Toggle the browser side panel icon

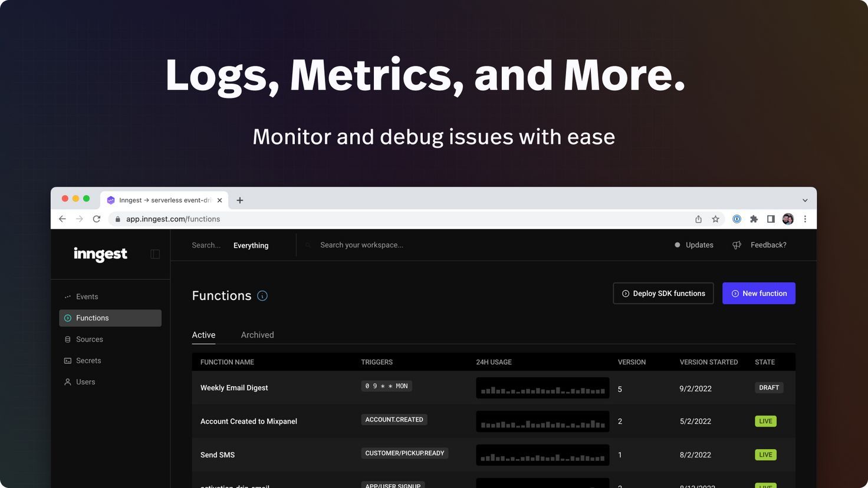click(771, 219)
